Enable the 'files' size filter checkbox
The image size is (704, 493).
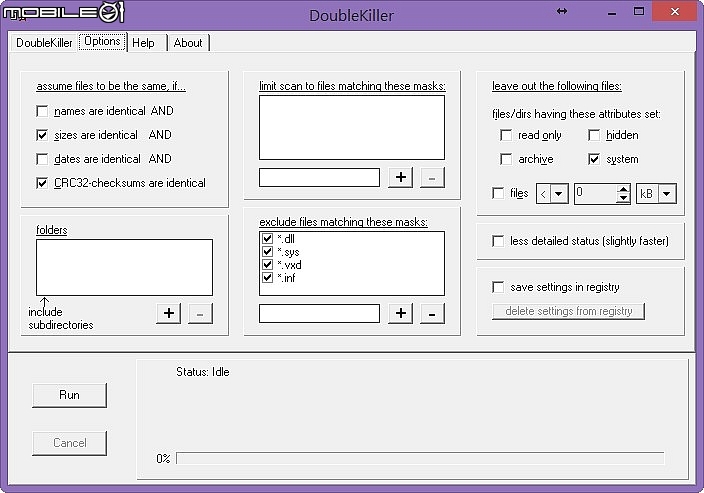click(498, 193)
